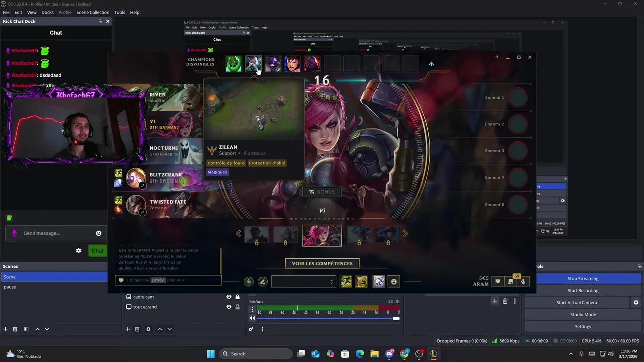Open the Edit menu
This screenshot has width=644, height=362.
(x=18, y=12)
